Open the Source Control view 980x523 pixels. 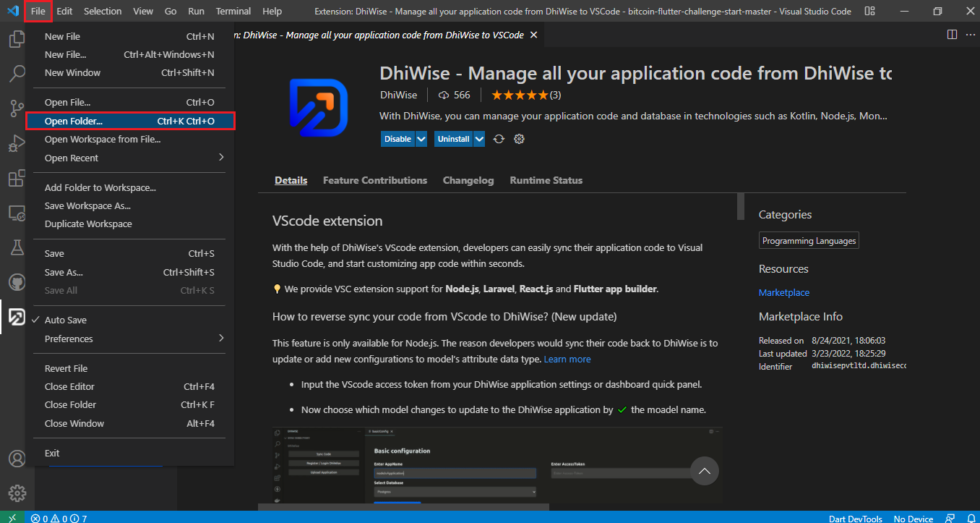[17, 109]
